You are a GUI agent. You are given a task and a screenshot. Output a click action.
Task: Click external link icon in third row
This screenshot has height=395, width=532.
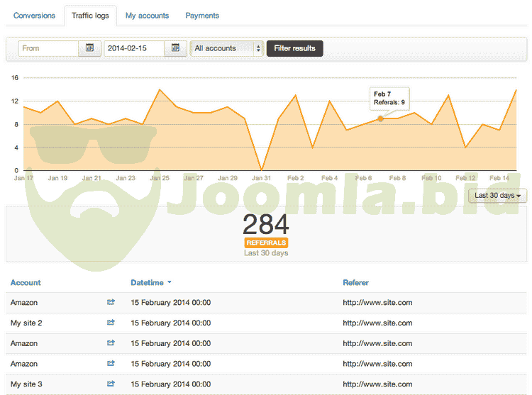click(x=111, y=343)
